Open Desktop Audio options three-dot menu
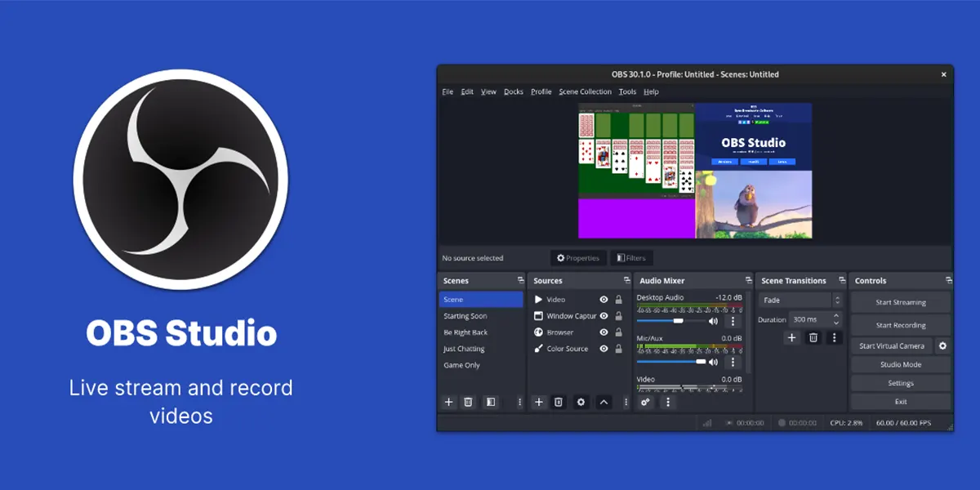This screenshot has height=490, width=980. pyautogui.click(x=733, y=321)
